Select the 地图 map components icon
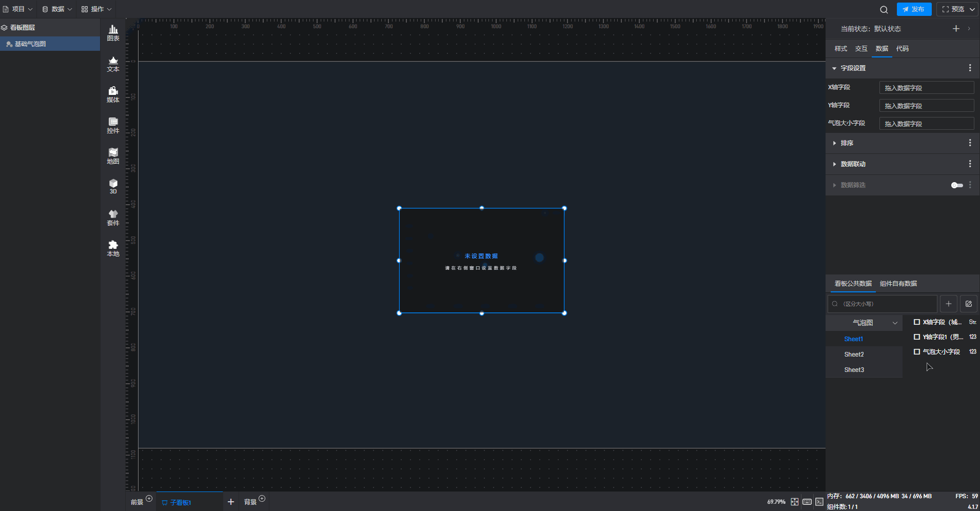This screenshot has height=511, width=980. (113, 156)
